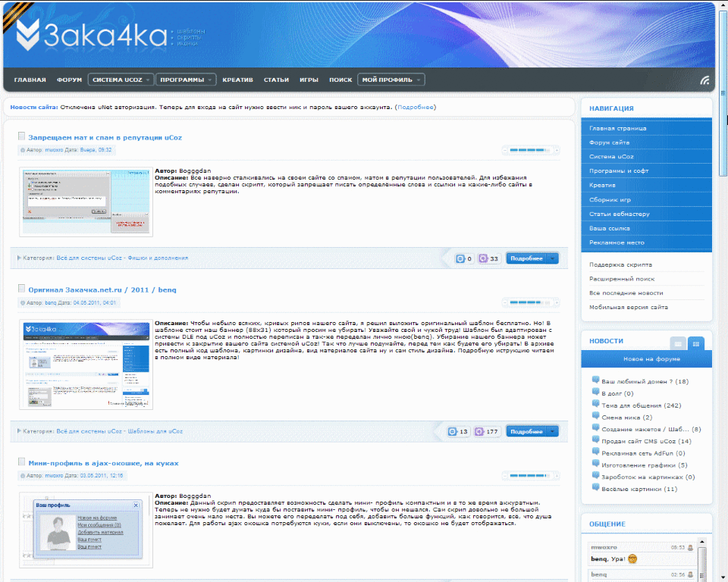
Task: Click page icon beside 'Мини-профиль в ajax-окошке' title
Action: 22,462
